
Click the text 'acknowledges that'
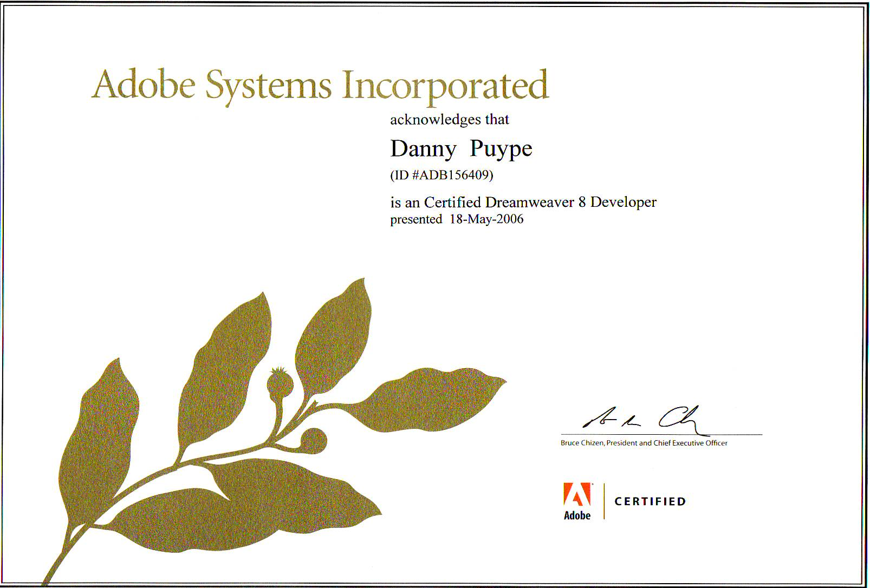(450, 120)
